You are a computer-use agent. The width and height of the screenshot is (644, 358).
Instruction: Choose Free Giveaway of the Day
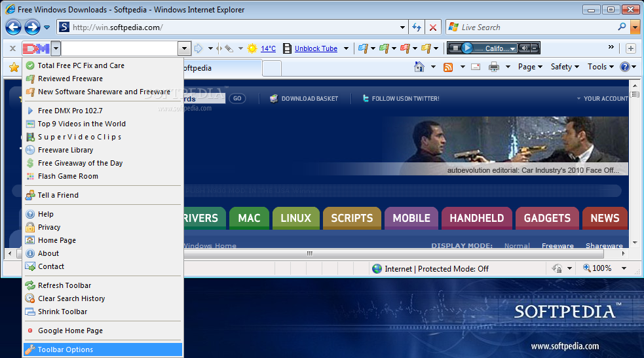coord(103,163)
